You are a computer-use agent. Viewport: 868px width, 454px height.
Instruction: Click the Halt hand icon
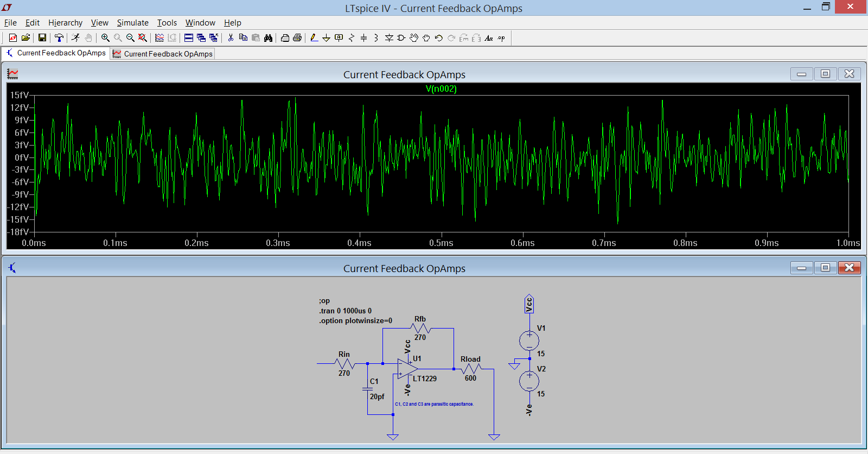click(x=88, y=38)
